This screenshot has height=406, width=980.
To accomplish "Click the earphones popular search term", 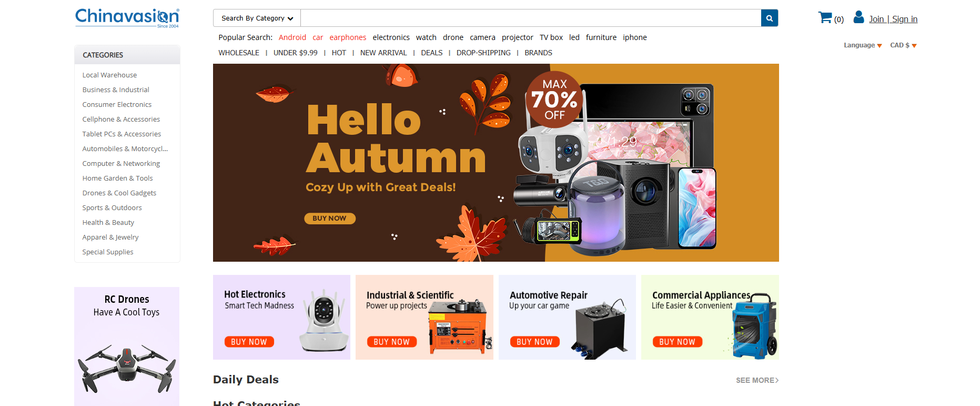I will tap(348, 37).
